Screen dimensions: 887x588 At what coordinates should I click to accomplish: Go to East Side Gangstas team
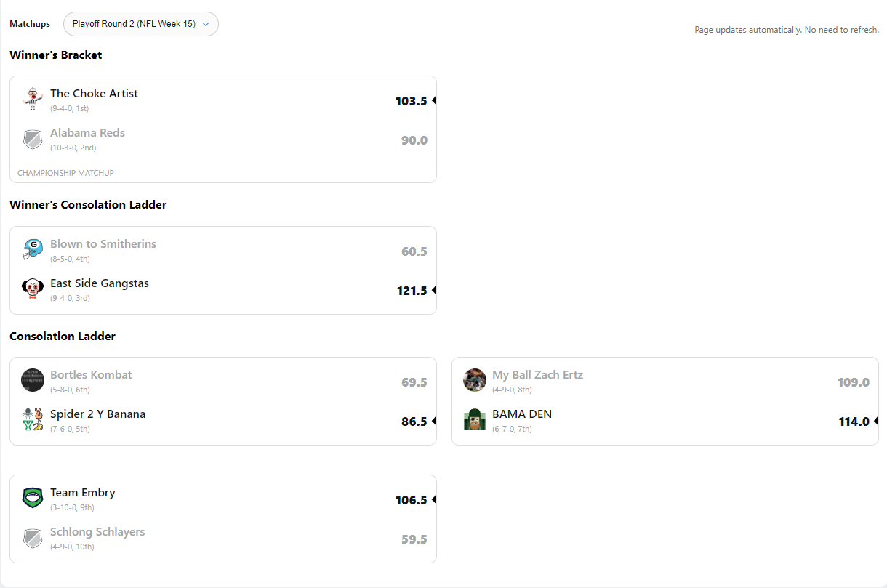coord(99,283)
